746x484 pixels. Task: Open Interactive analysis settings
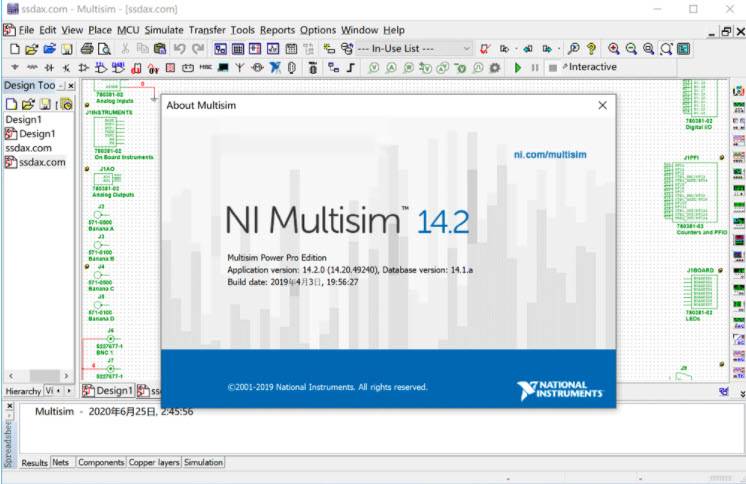(x=589, y=67)
